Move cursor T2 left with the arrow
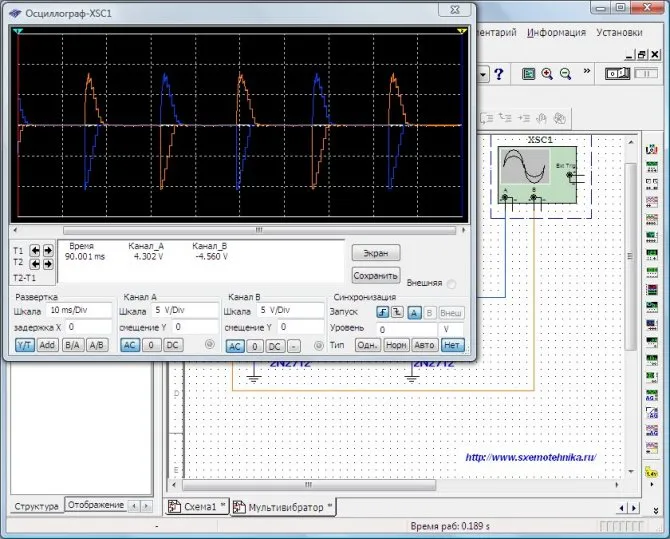Image resolution: width=670 pixels, height=539 pixels. pos(35,264)
